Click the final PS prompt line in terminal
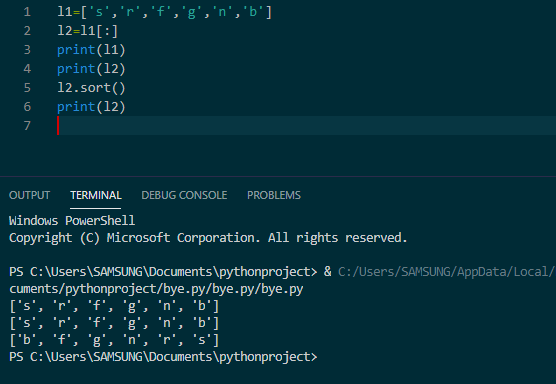 tap(163, 357)
